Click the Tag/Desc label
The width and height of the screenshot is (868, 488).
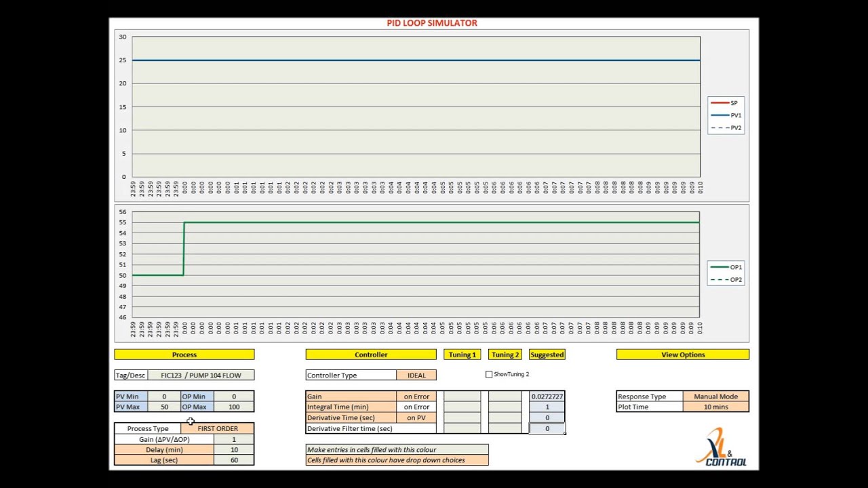pos(130,375)
